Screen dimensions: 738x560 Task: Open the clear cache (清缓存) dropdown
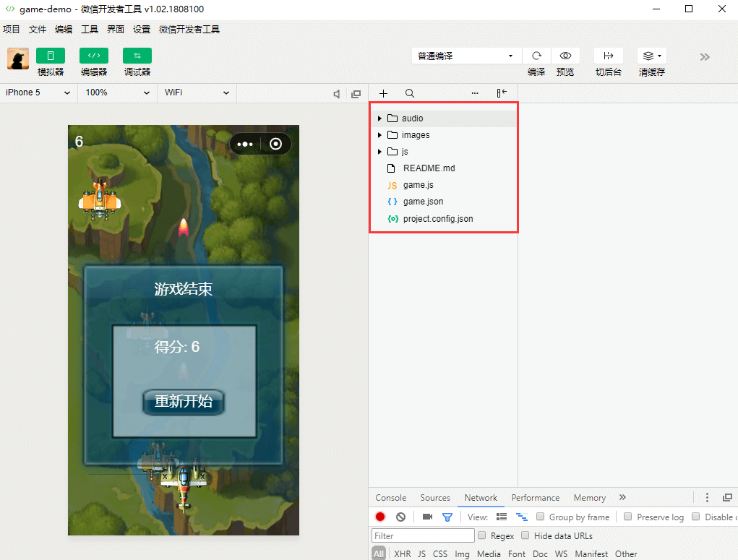pos(652,56)
